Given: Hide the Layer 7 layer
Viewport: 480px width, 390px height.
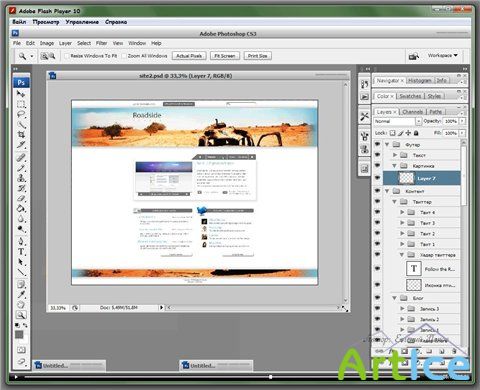Looking at the screenshot, I should point(377,178).
